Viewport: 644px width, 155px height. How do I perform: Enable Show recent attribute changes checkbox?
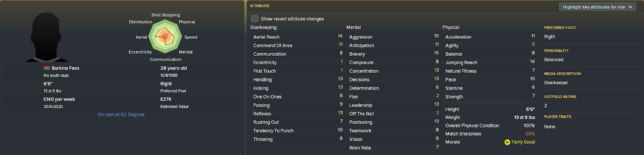tap(254, 19)
